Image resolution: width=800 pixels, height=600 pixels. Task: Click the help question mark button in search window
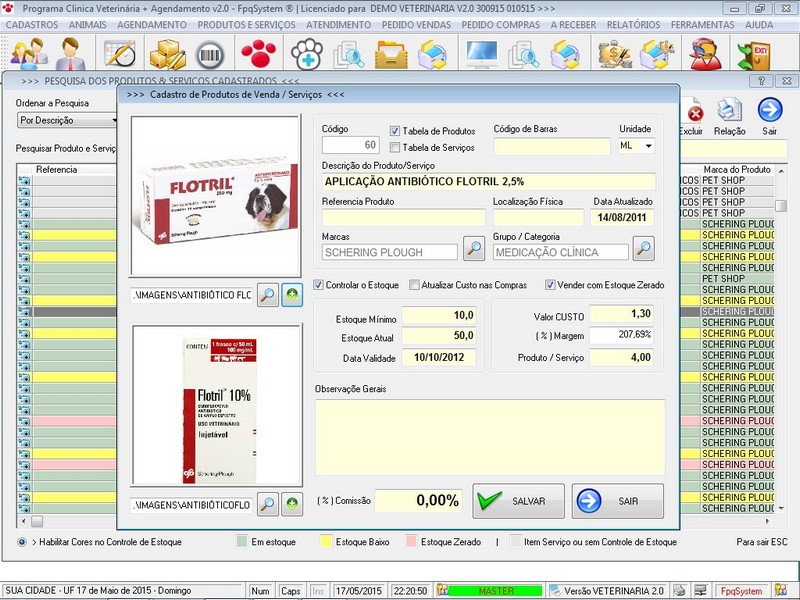click(x=761, y=81)
